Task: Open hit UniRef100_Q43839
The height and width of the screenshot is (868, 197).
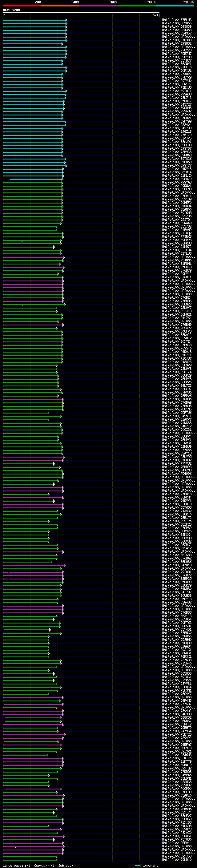Action: click(177, 26)
